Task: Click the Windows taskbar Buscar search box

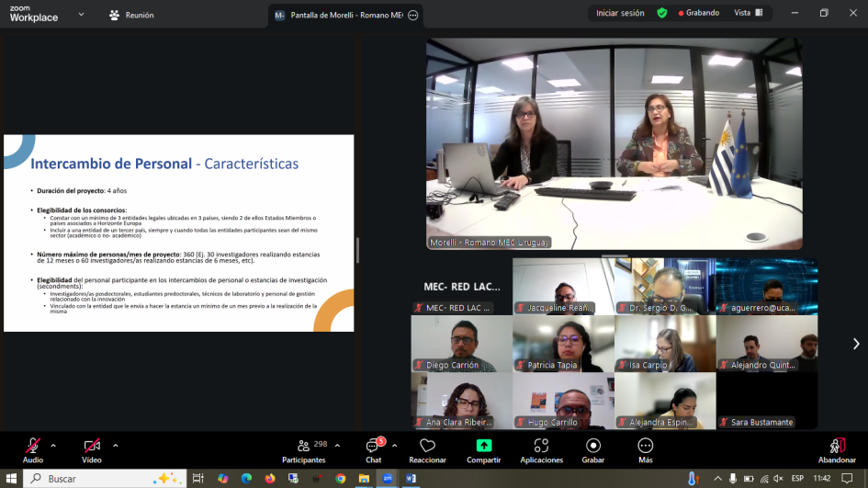Action: pos(101,478)
